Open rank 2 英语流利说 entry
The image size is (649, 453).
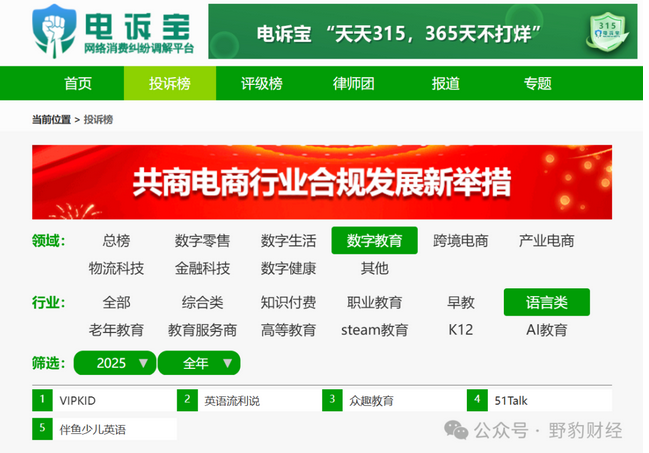249,400
